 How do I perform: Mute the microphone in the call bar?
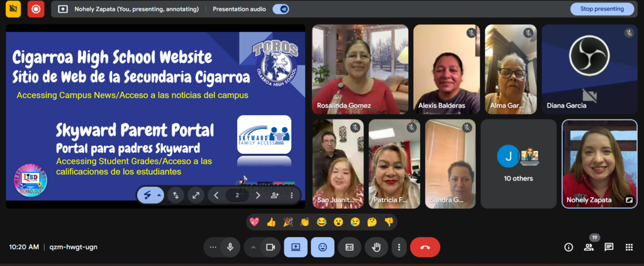pyautogui.click(x=230, y=247)
